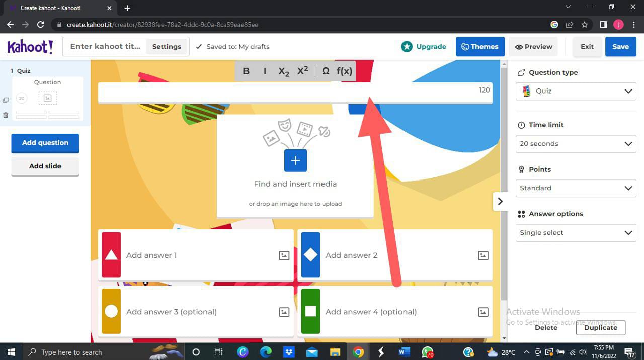Open the Question type Quiz dropdown
The height and width of the screenshot is (360, 644).
[x=576, y=91]
